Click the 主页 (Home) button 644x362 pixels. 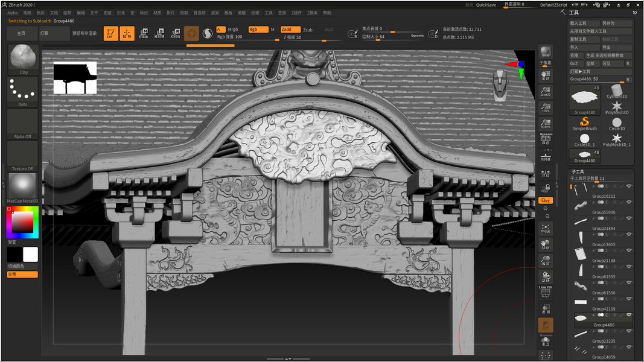coord(21,33)
